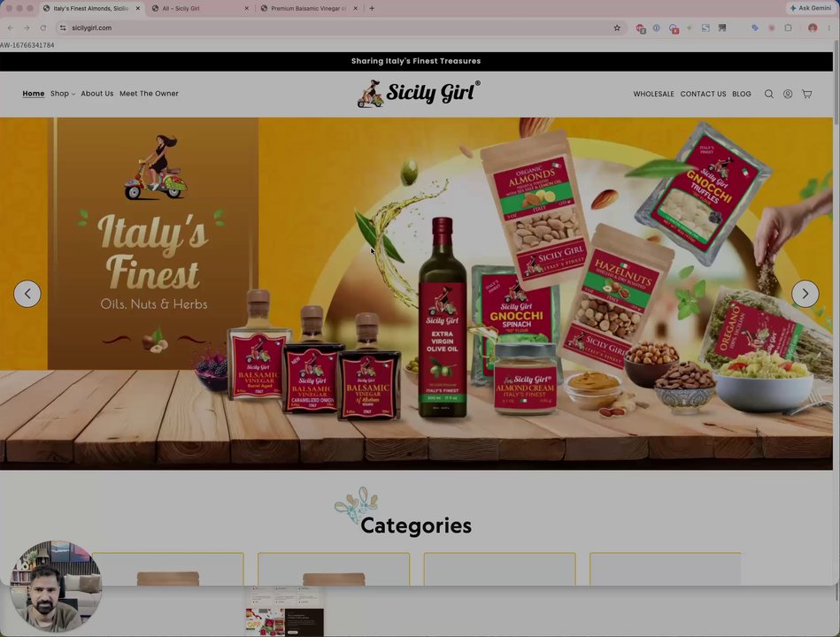Close the Premium Balsamic Vinegar tab

(355, 9)
